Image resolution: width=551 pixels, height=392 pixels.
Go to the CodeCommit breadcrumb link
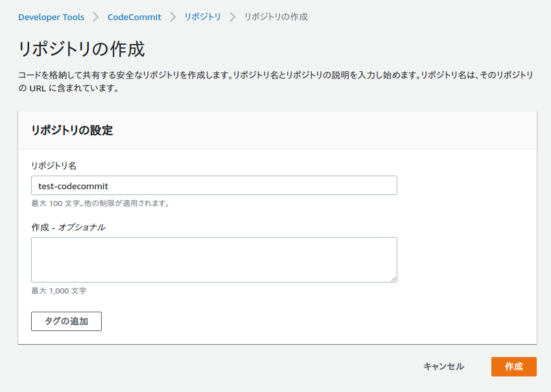pos(134,17)
